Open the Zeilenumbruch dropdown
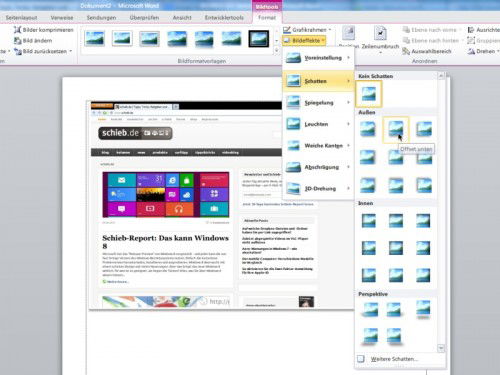This screenshot has width=500, height=375. [x=380, y=39]
